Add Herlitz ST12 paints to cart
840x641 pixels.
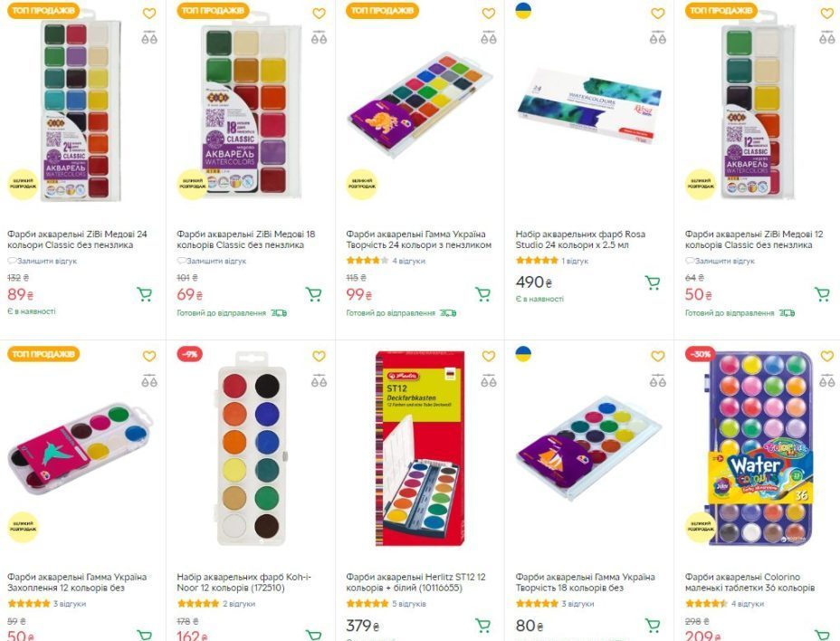[x=483, y=626]
